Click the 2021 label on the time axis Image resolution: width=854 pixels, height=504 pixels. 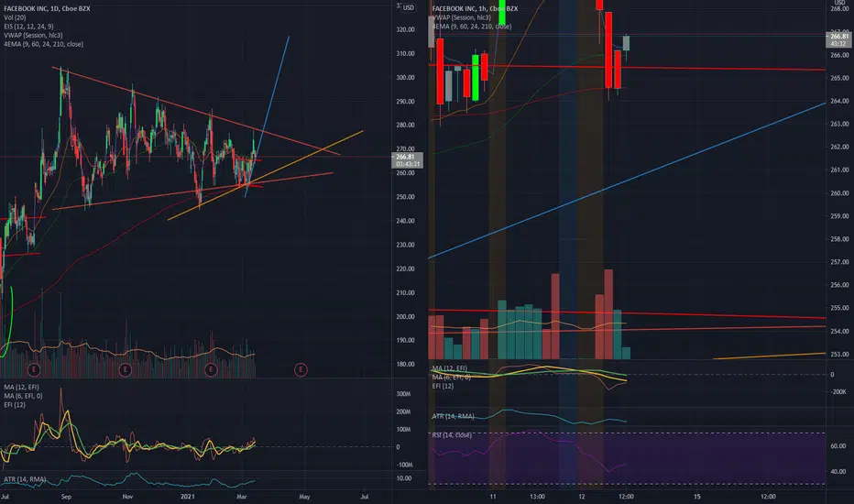[187, 497]
